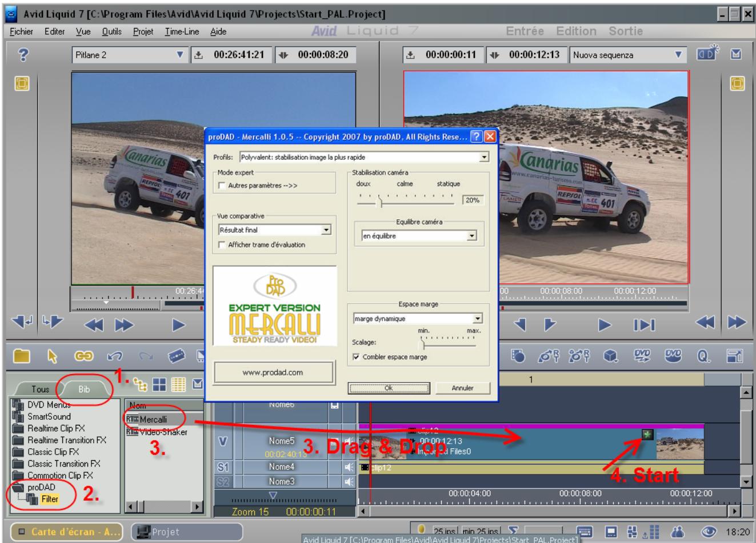Toggle the V track selector button
The height and width of the screenshot is (543, 756).
pos(223,441)
